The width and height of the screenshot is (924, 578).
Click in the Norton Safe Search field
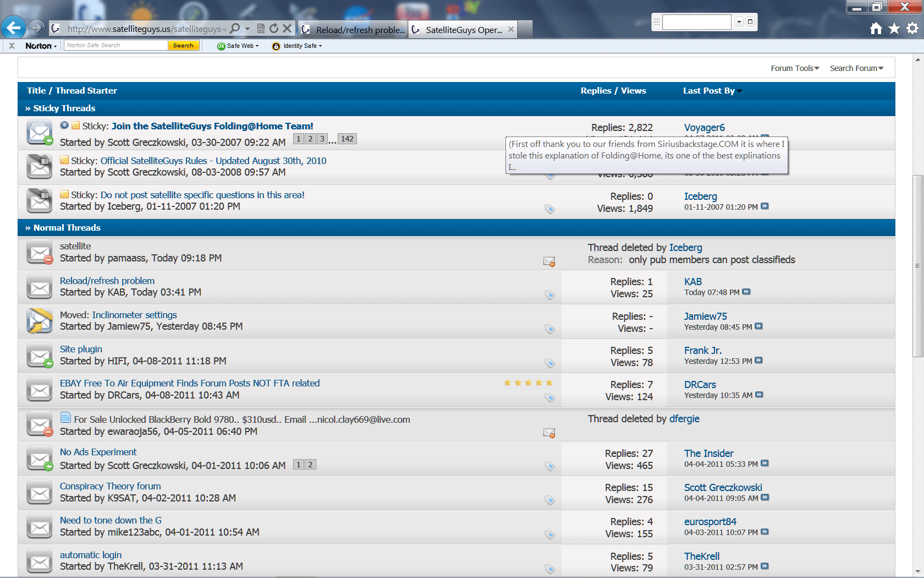(116, 46)
